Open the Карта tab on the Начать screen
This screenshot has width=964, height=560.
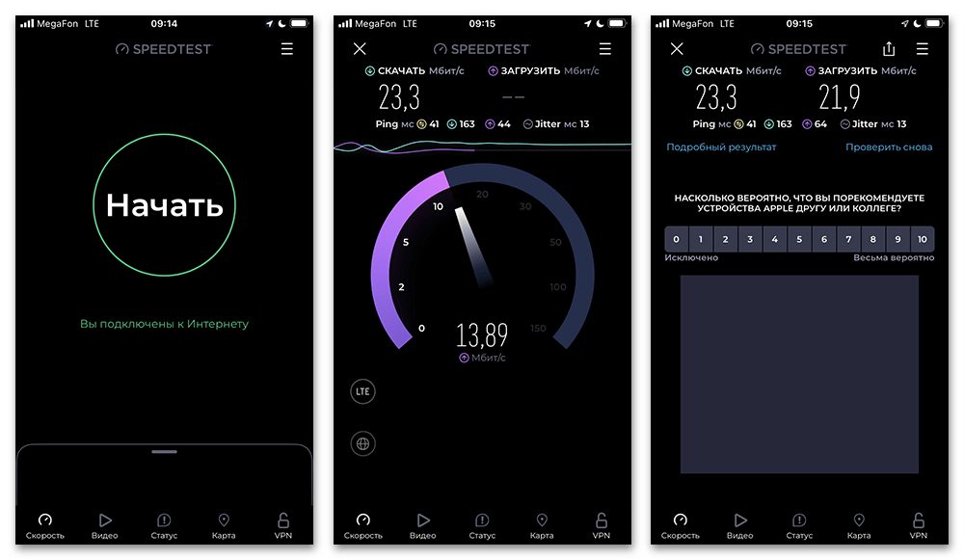(224, 526)
